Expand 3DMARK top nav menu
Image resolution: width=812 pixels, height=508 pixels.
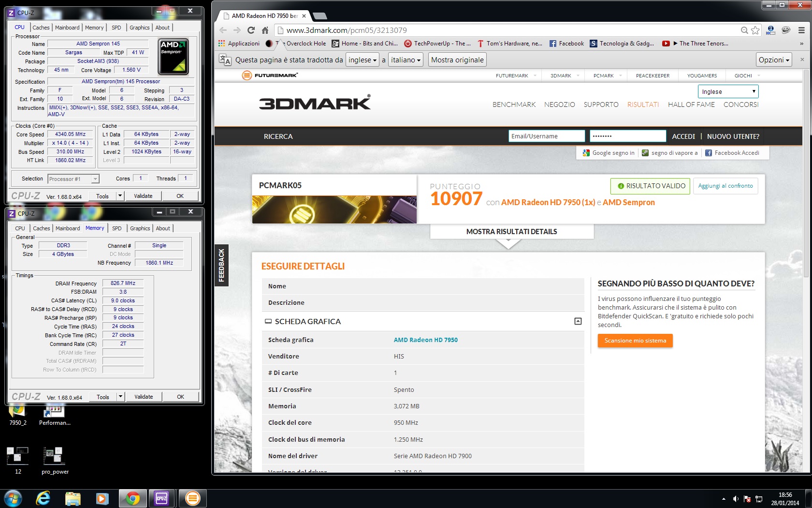[565, 75]
